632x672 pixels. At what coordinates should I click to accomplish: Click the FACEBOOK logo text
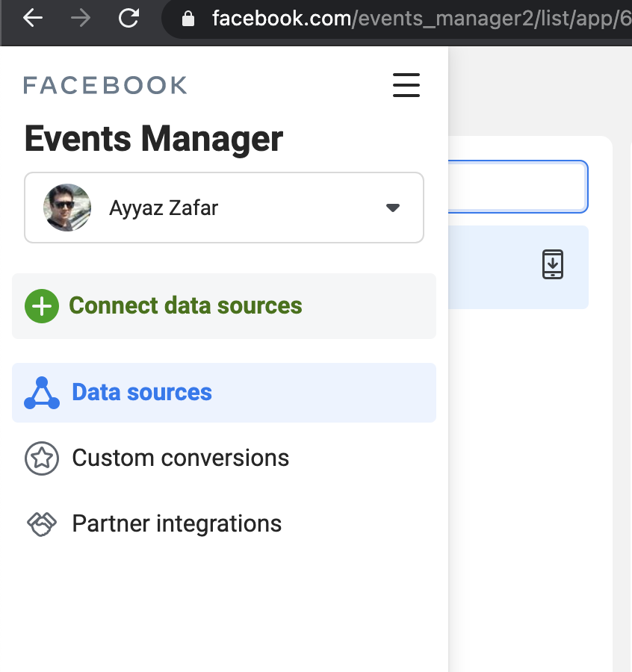tap(105, 85)
